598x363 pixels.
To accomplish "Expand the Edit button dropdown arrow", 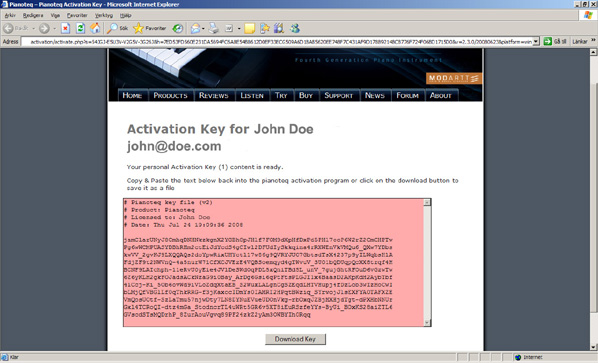I will [x=239, y=29].
